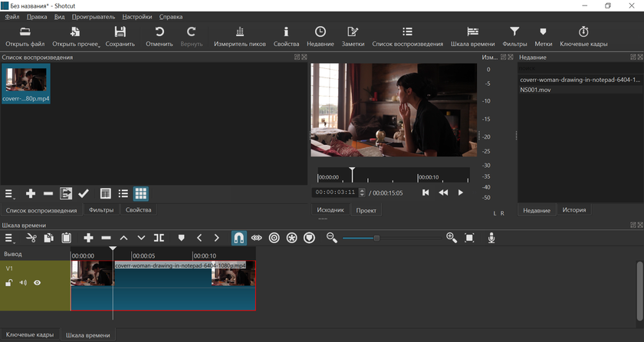
Task: Save project with Сохранить icon
Action: [x=120, y=37]
